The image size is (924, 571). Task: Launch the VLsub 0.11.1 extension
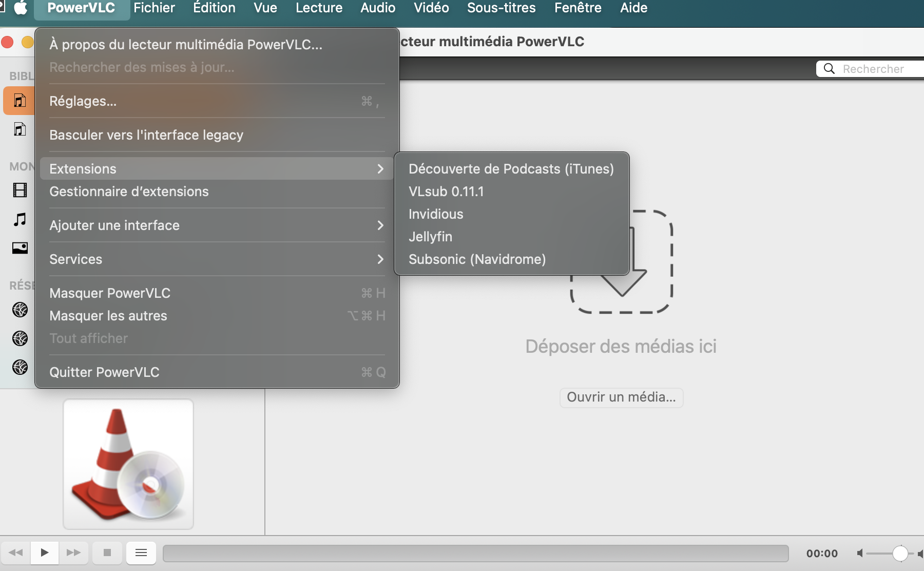(511, 192)
